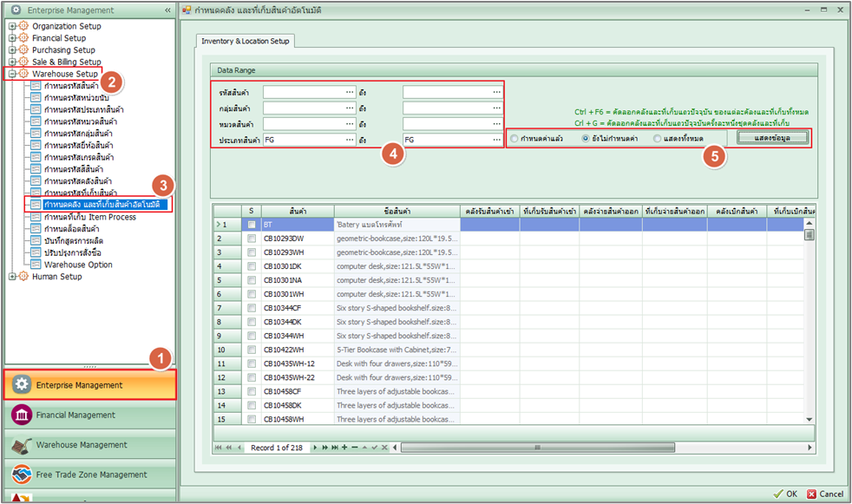Click the OK button at bottom right
The image size is (852, 504).
[785, 494]
